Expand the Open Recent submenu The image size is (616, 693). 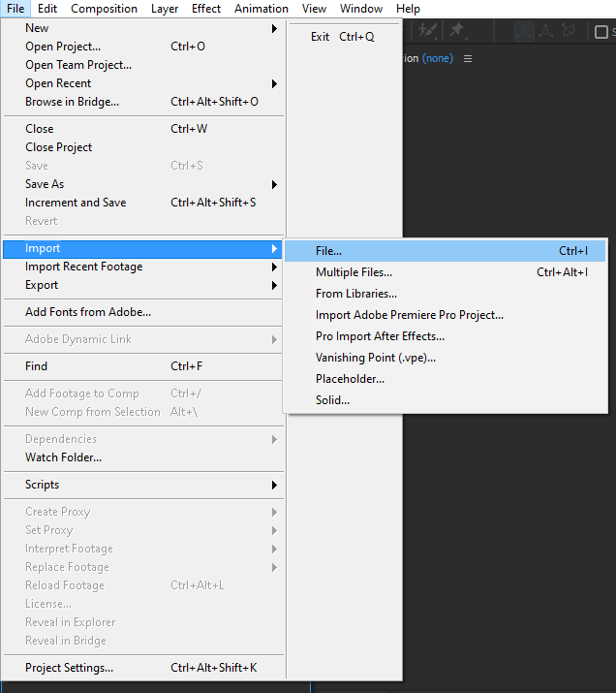click(274, 83)
